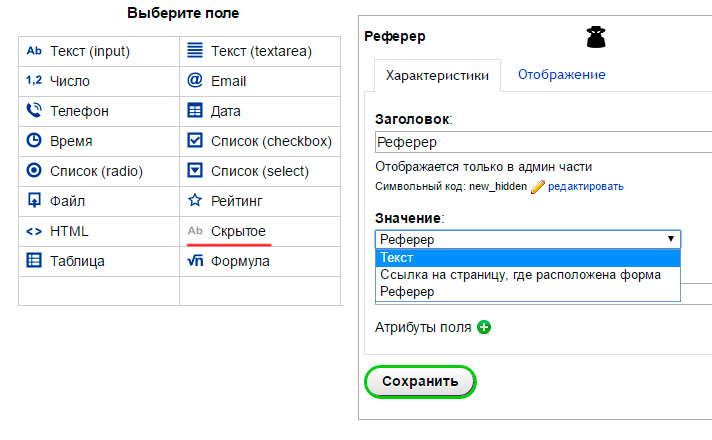Open the Значение dropdown arrow

pos(670,239)
